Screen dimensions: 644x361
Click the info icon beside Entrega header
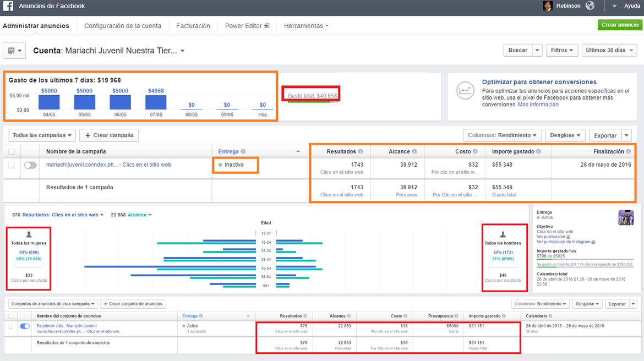[243, 151]
